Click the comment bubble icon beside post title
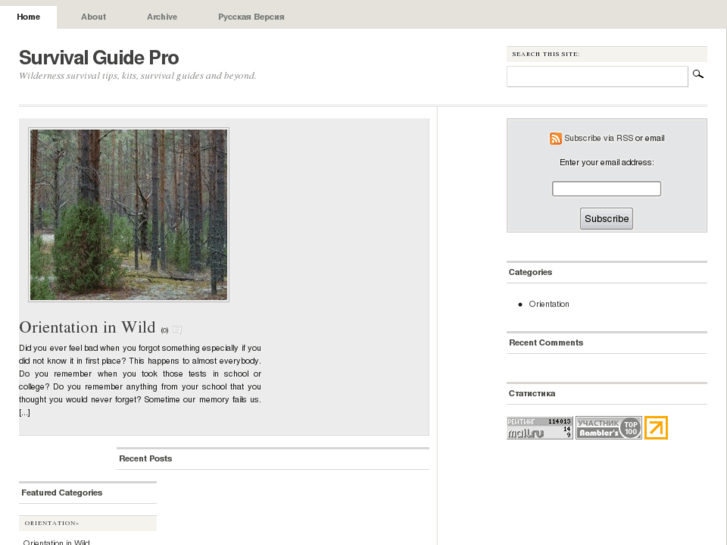 [x=177, y=329]
